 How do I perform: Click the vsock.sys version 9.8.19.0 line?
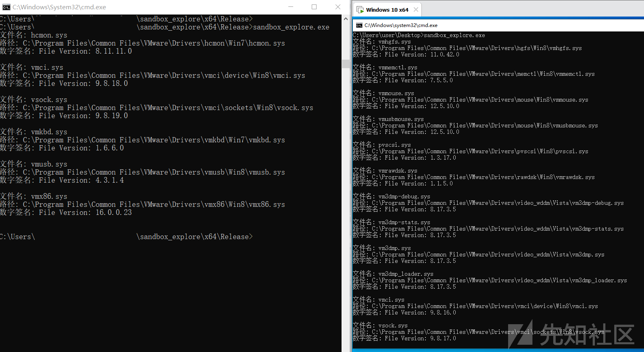pyautogui.click(x=64, y=116)
